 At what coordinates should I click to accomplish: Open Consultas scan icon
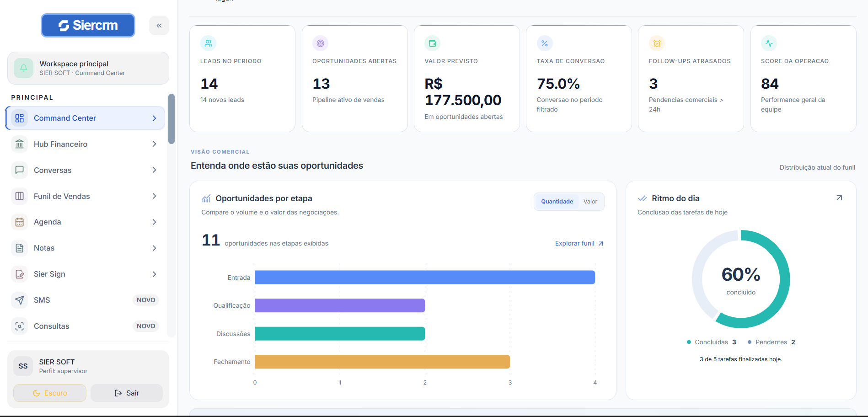(19, 326)
